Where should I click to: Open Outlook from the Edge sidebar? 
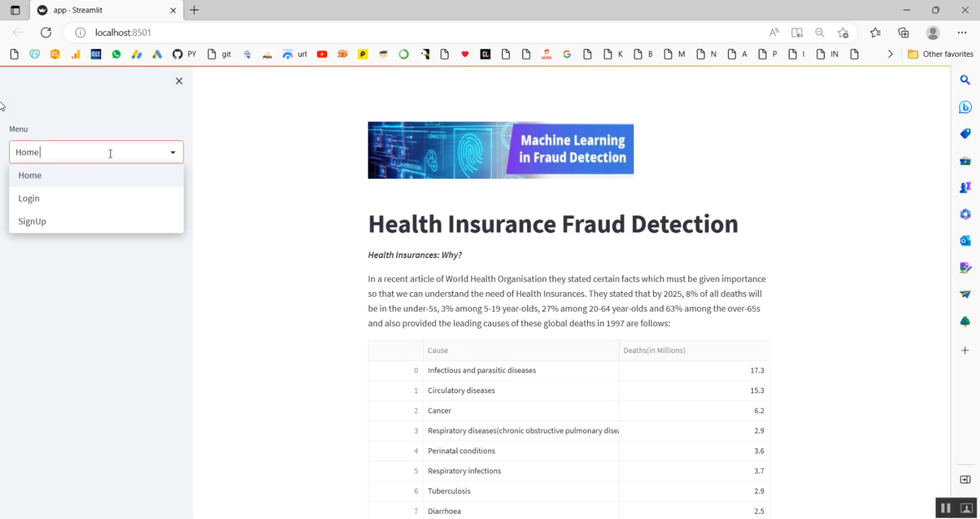[x=965, y=241]
